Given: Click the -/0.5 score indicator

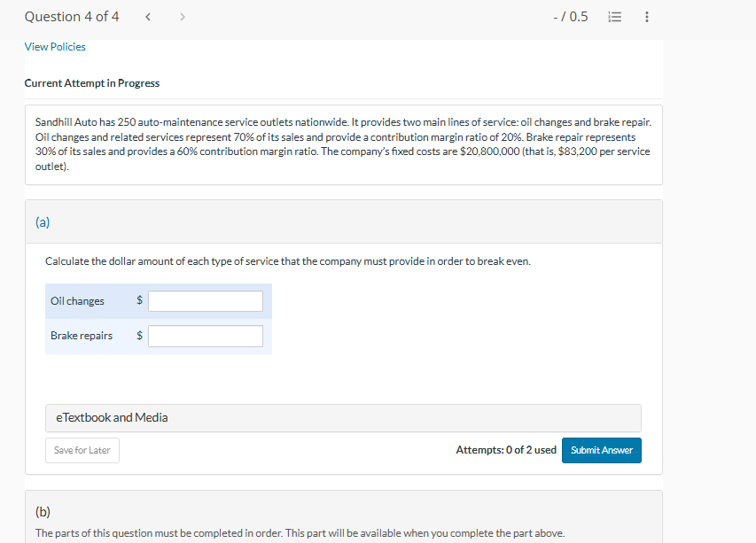Looking at the screenshot, I should coord(569,17).
